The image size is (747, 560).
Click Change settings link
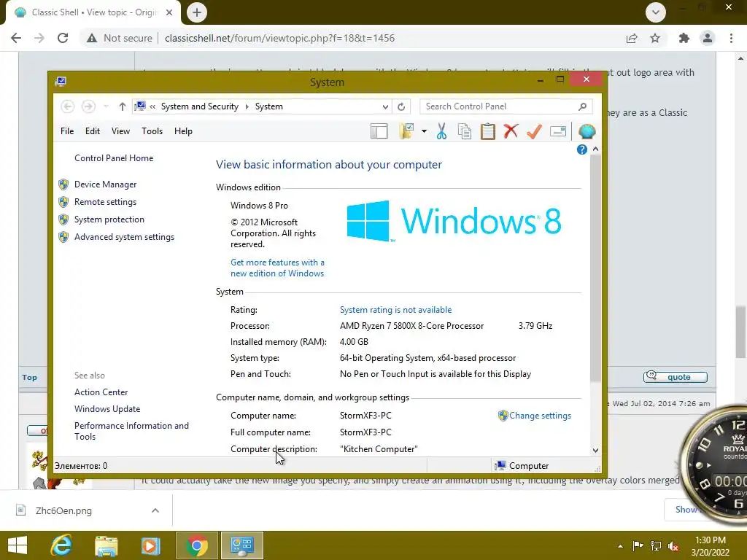(540, 416)
